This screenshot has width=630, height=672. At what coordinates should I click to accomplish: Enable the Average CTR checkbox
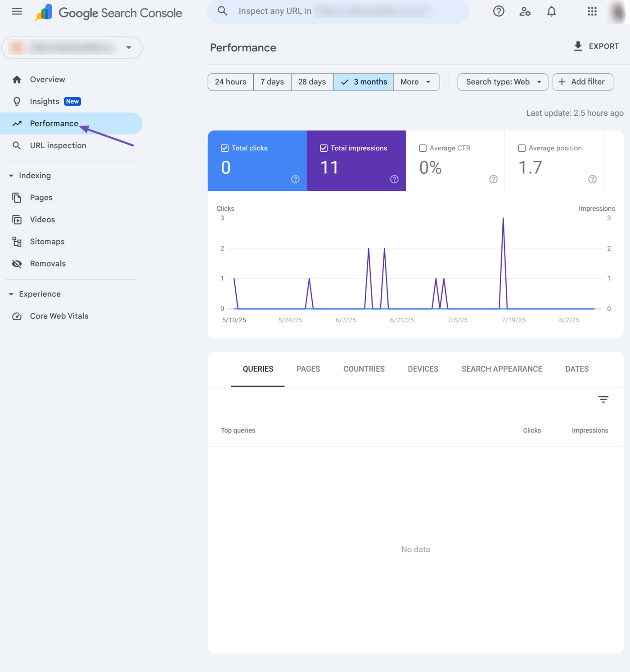tap(423, 148)
